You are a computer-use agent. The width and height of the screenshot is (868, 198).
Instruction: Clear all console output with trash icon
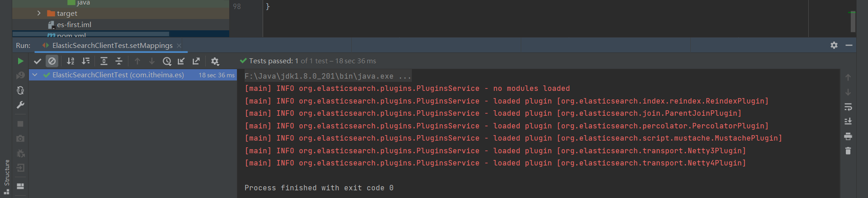pos(848,151)
